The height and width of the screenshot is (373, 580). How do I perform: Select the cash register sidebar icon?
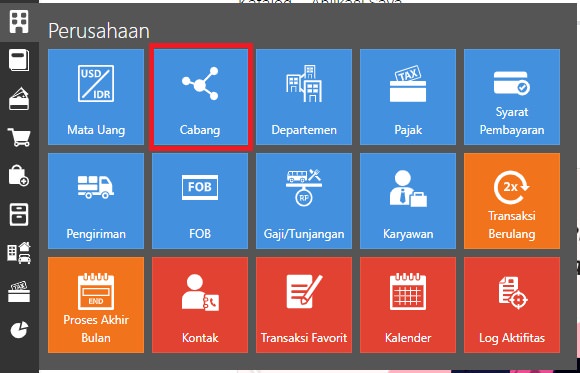coord(19,292)
